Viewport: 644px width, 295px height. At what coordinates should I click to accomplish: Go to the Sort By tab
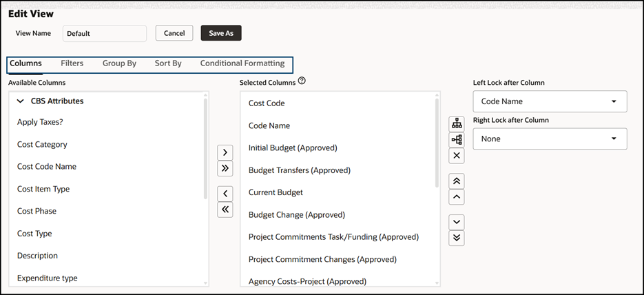coord(168,63)
